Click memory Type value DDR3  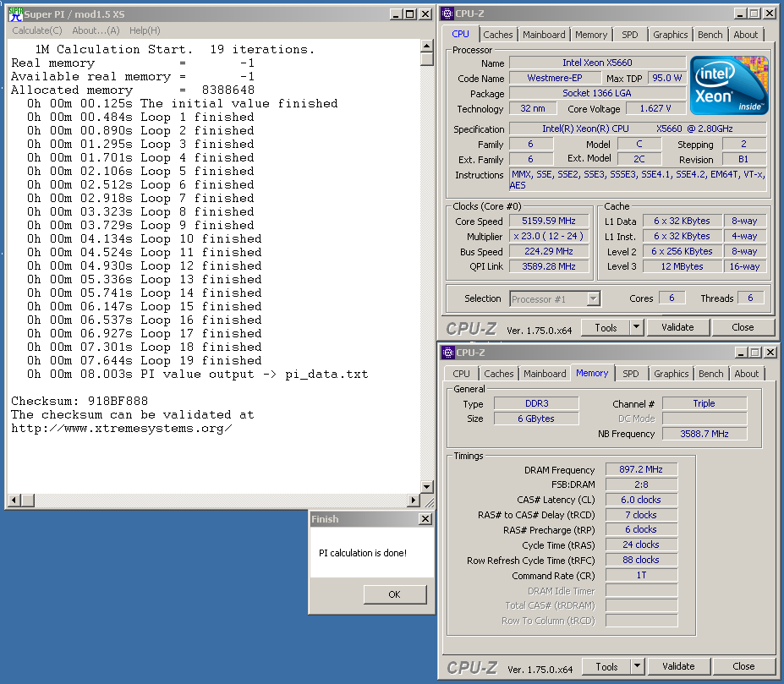click(x=536, y=403)
